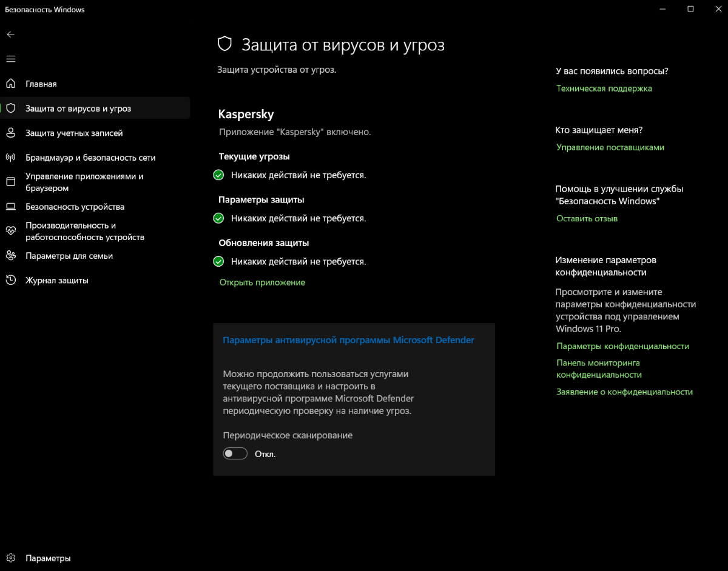Click Заявление о конфиденциальности link
The image size is (728, 571).
624,392
